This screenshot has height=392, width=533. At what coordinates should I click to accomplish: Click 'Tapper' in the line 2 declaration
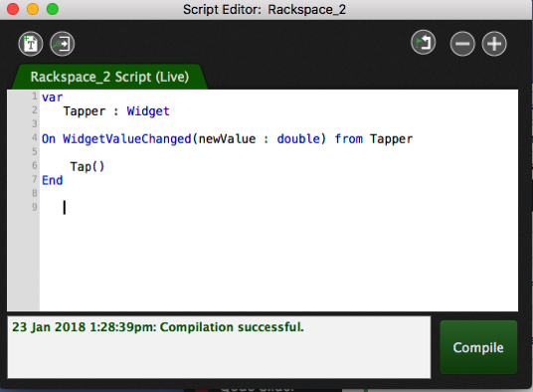pyautogui.click(x=85, y=111)
